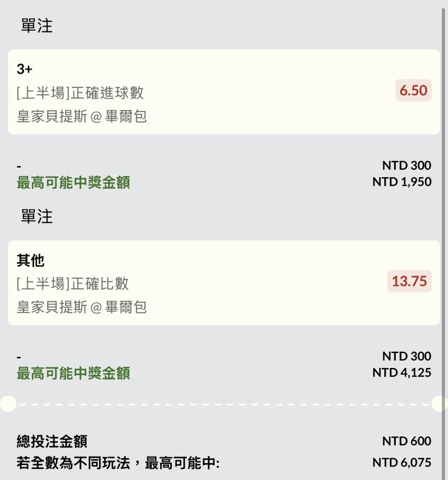Click the 13.75 odds badge

409,281
